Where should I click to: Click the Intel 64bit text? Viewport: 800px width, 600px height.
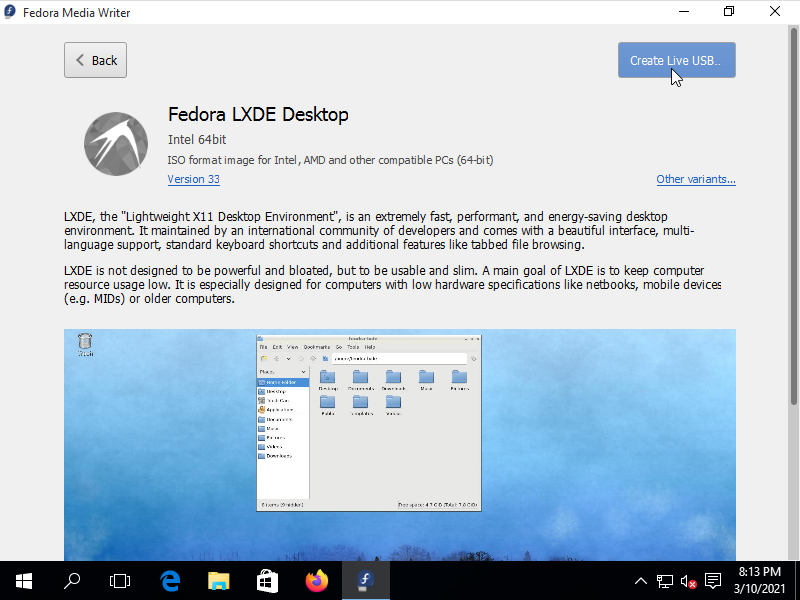197,140
